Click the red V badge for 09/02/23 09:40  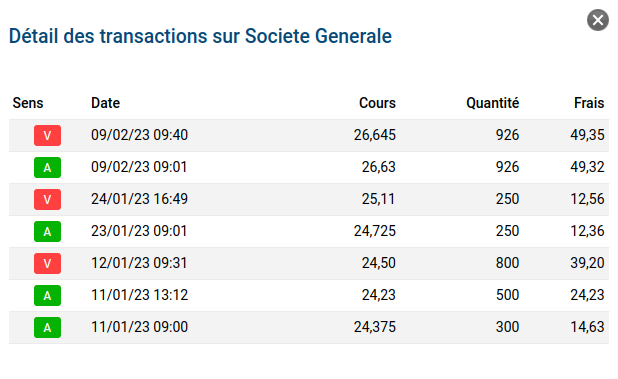click(47, 136)
